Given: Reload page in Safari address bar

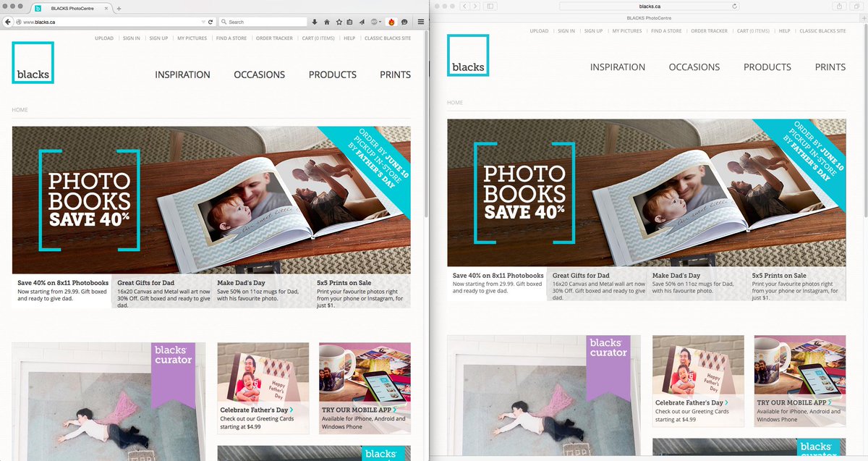Looking at the screenshot, I should coord(734,6).
